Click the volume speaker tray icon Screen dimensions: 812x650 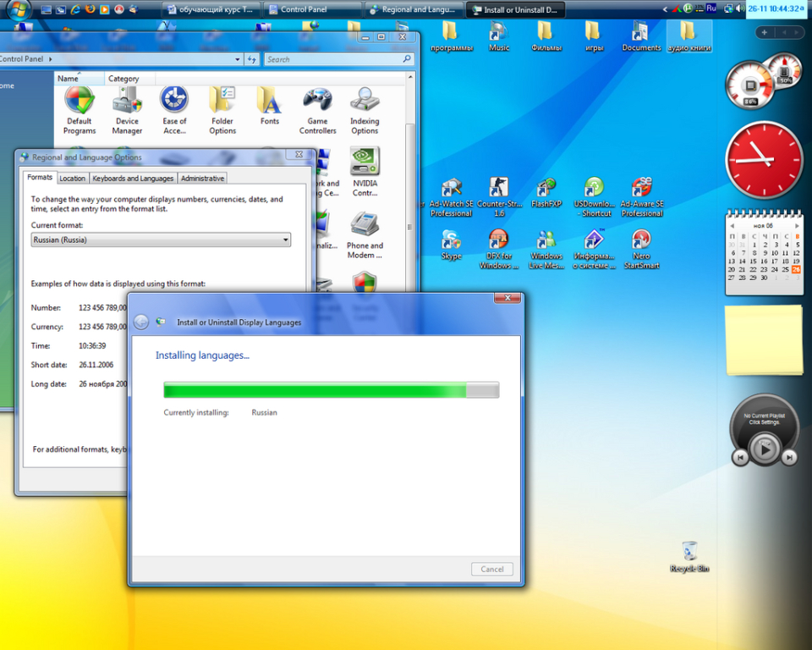(739, 8)
